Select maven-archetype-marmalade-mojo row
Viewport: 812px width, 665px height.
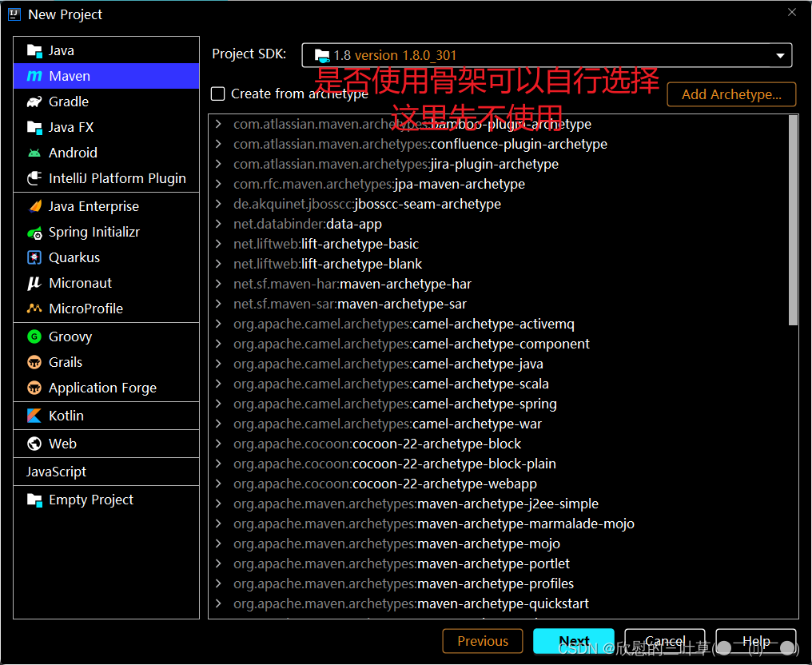tap(500, 524)
